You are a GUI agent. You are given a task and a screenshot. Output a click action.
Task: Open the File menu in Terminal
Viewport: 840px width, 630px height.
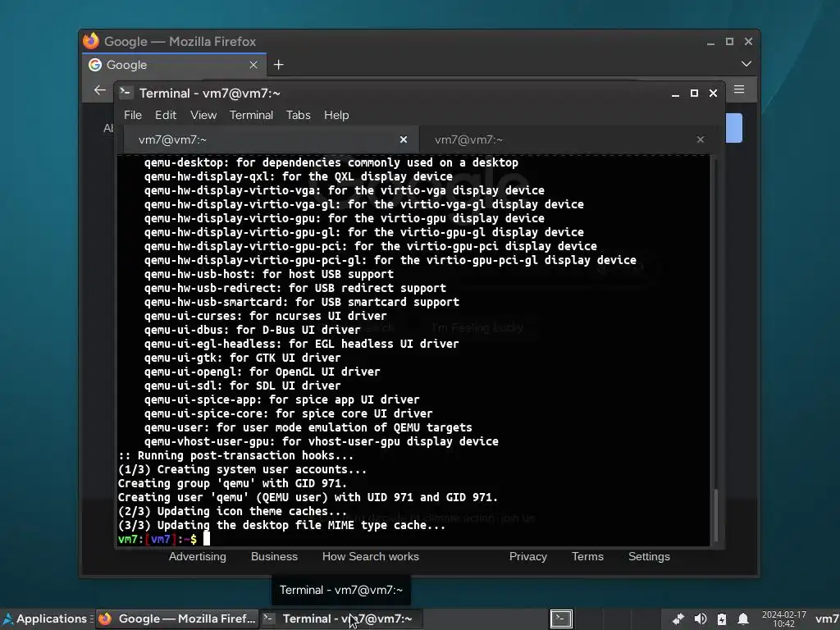(132, 115)
